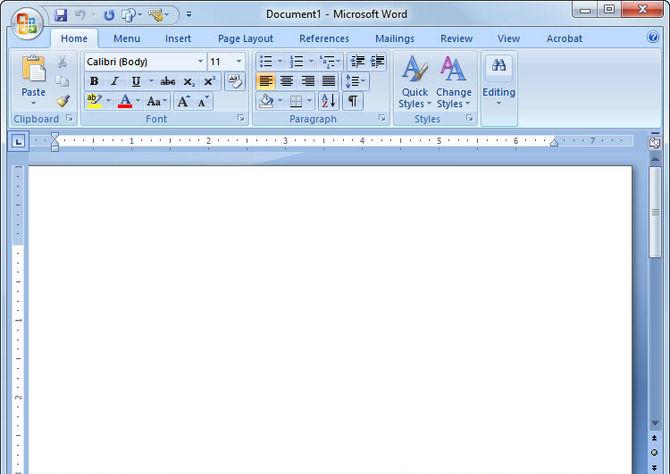Click the tab selector at ruler corner
Screen dimensions: 670x474
tap(18, 141)
